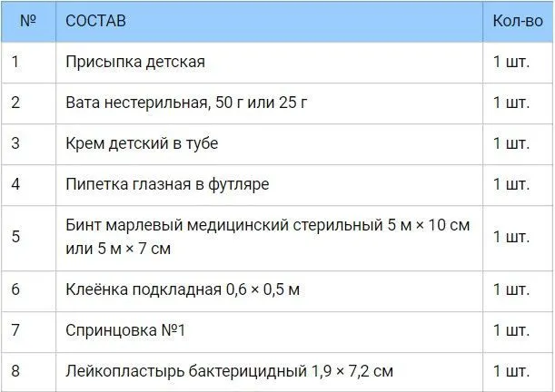Click Крем детский в тубе
This screenshot has height=392, width=555.
click(x=142, y=143)
